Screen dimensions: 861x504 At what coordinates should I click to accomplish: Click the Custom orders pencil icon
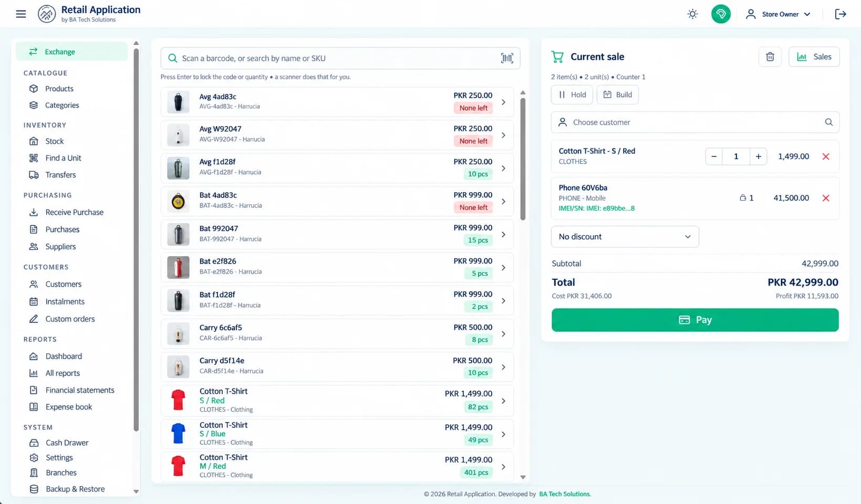point(34,319)
